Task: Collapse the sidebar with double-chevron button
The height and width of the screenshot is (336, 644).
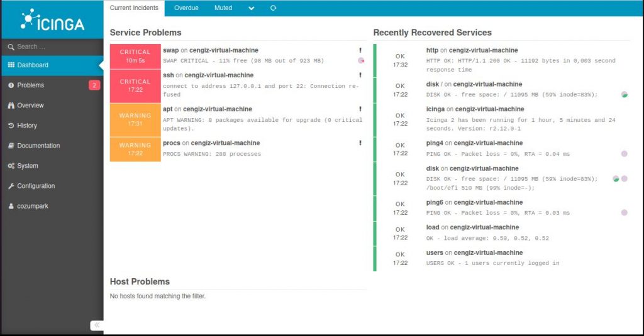Action: point(97,325)
